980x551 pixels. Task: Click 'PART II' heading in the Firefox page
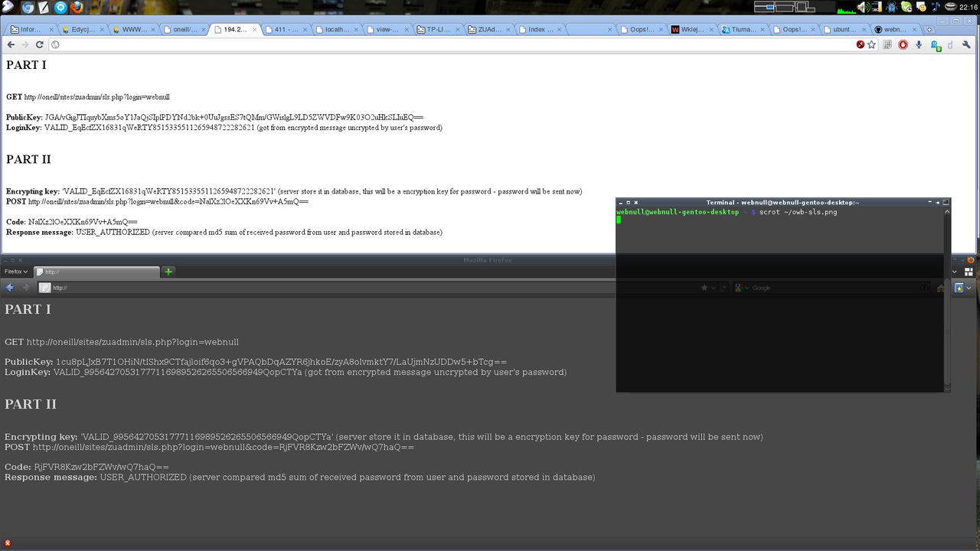click(x=31, y=404)
